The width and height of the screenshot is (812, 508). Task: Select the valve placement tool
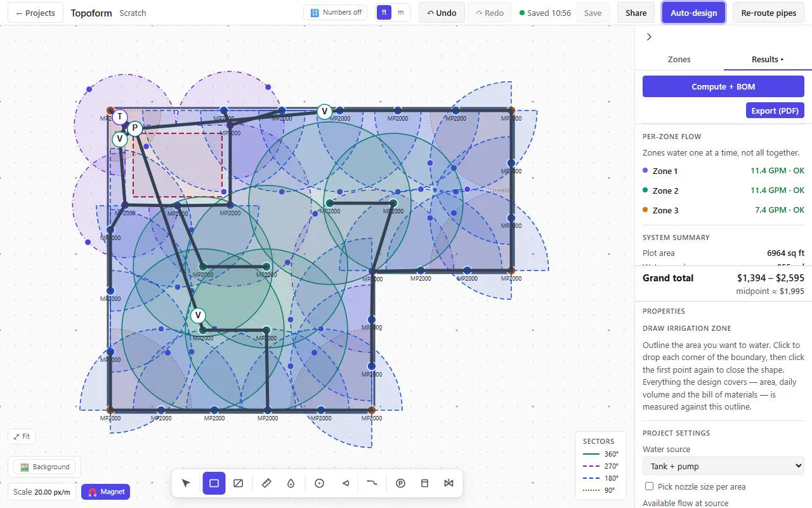pos(449,483)
